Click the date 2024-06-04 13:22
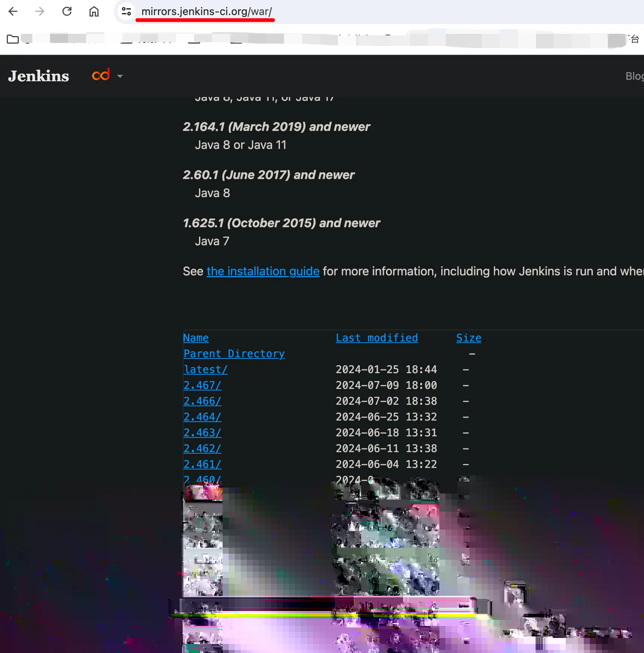Image resolution: width=644 pixels, height=653 pixels. point(386,464)
